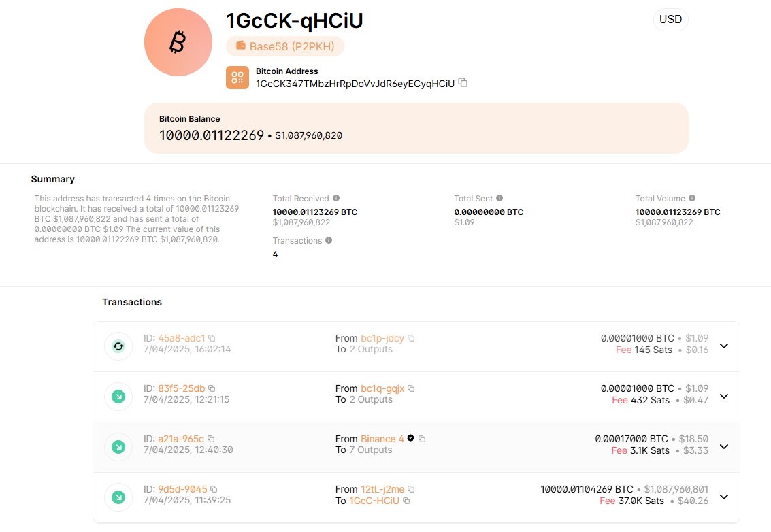This screenshot has width=771, height=532.
Task: Click the balance USD value $1,087,960,820
Action: 308,135
